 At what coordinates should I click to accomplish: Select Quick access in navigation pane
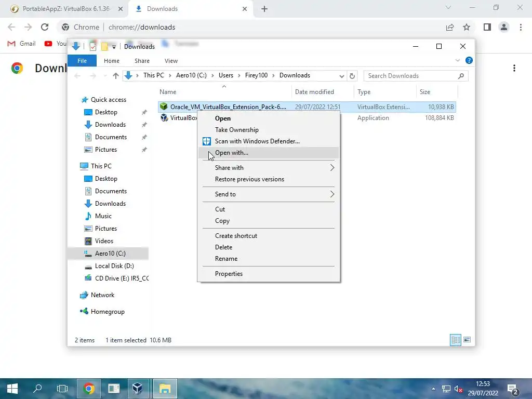(x=108, y=100)
